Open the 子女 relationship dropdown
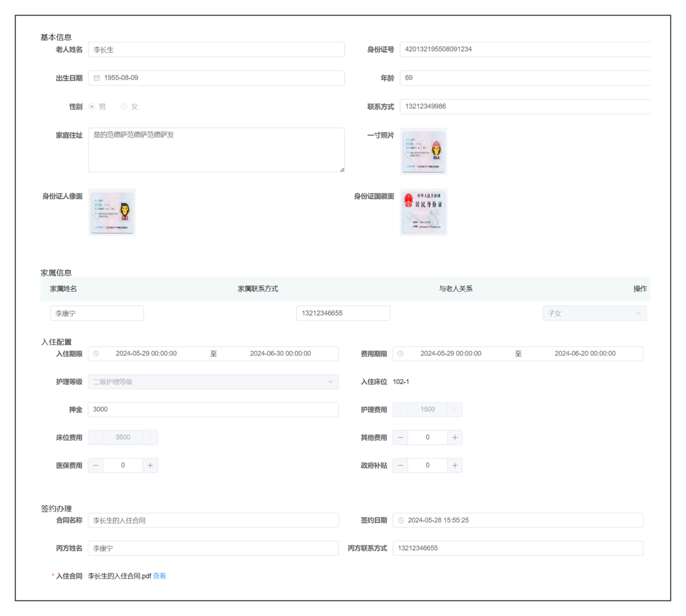The height and width of the screenshot is (616, 686). (594, 313)
